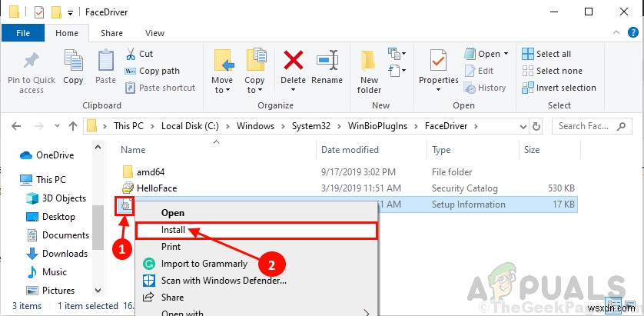Viewport: 644px width, 316px height.
Task: Open Explorer help question mark
Action: point(633,33)
